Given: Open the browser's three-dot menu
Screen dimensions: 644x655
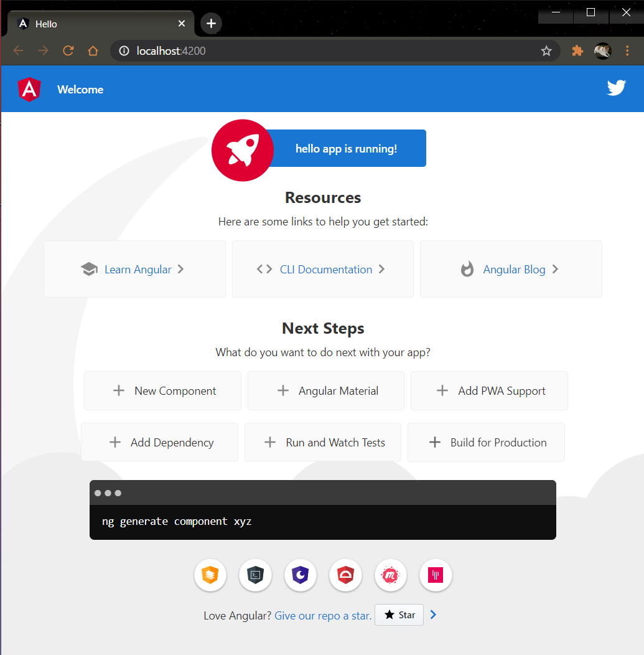Looking at the screenshot, I should coord(628,50).
